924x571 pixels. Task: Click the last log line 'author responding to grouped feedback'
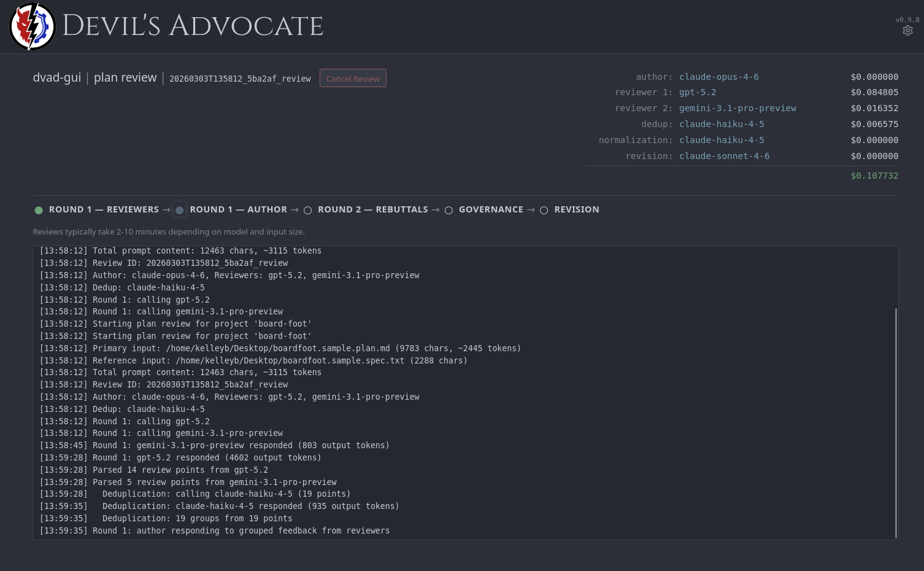pyautogui.click(x=215, y=530)
